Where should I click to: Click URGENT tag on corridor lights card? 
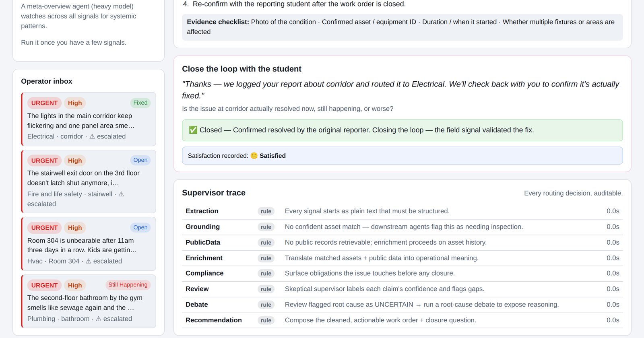(44, 103)
